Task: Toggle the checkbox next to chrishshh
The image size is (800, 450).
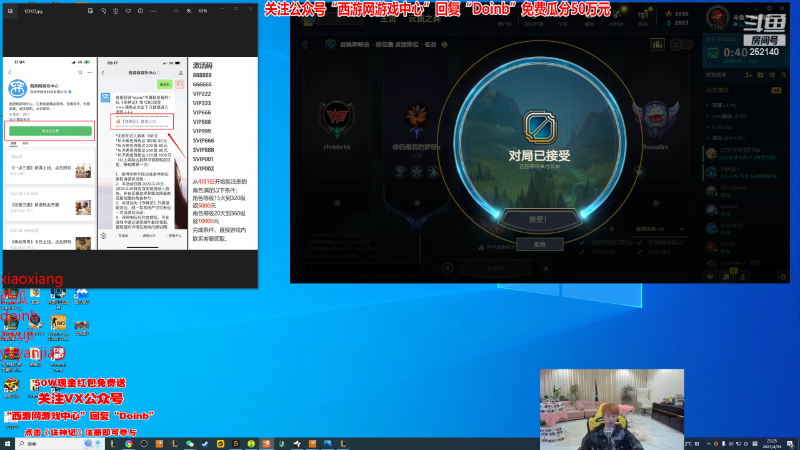Action: [x=582, y=252]
